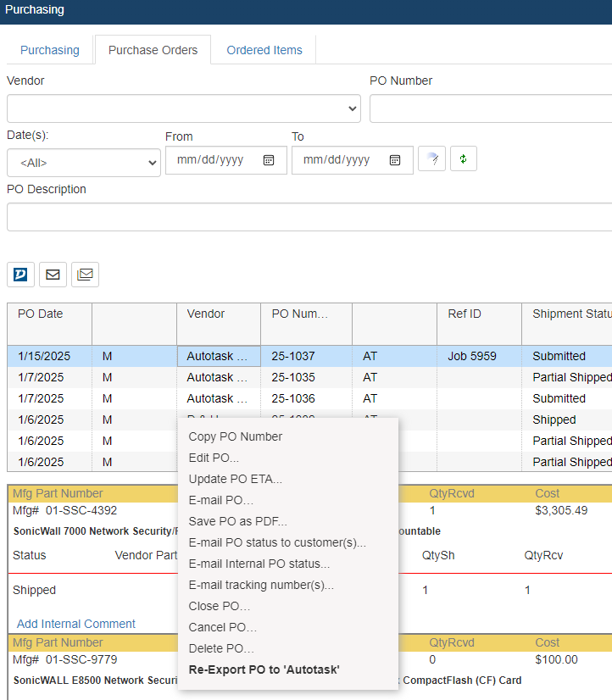The height and width of the screenshot is (700, 612).
Task: Click the single envelope e-mail icon
Action: [53, 275]
